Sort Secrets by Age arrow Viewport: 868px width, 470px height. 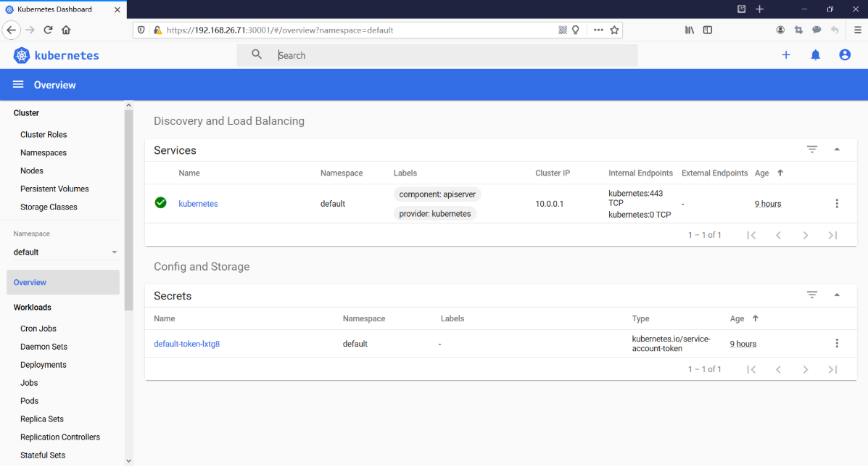(755, 318)
